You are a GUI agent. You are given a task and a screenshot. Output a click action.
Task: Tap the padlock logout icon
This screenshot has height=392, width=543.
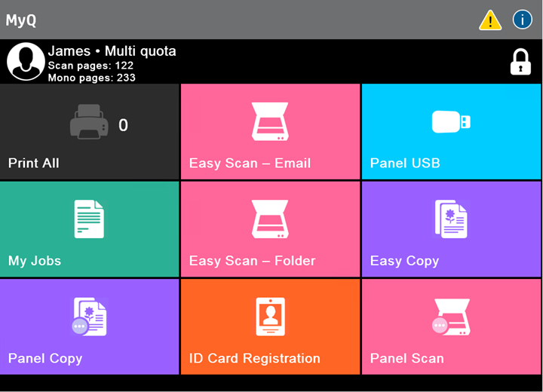(x=520, y=62)
